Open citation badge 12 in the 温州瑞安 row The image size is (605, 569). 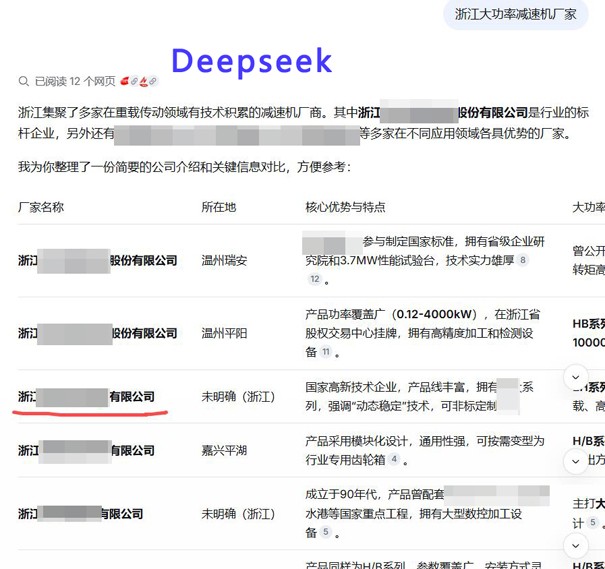315,279
